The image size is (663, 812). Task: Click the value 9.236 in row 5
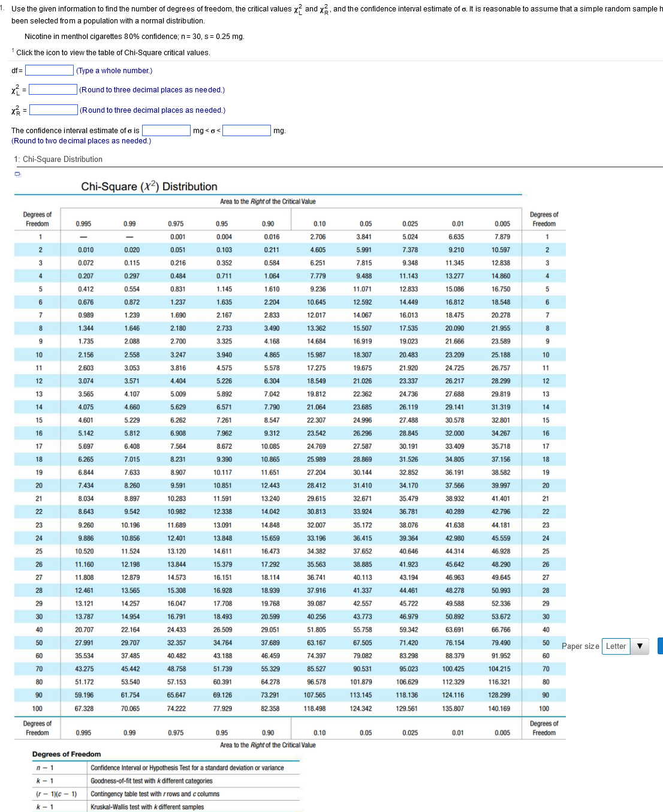pyautogui.click(x=318, y=289)
